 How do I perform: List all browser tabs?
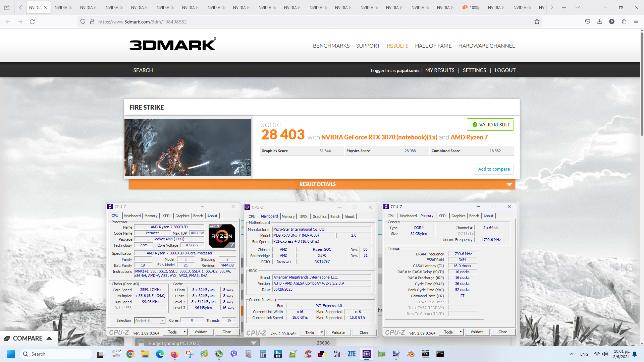tap(578, 7)
